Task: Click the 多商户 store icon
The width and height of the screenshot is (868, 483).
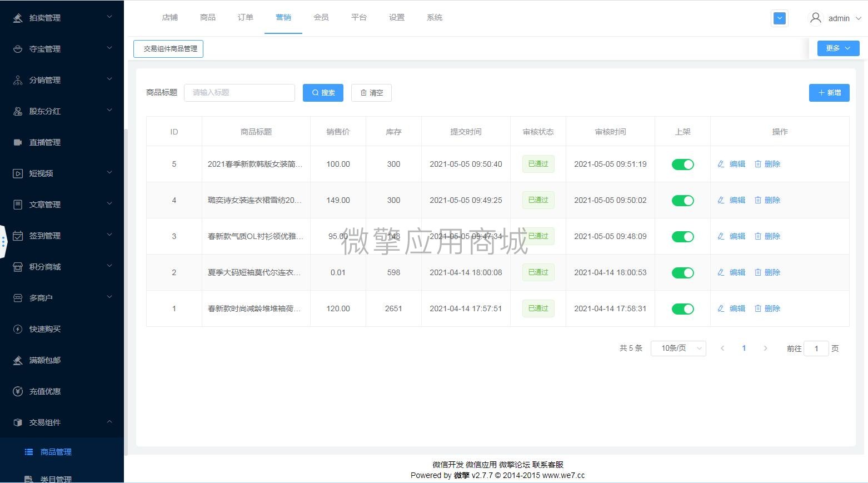Action: coord(18,298)
